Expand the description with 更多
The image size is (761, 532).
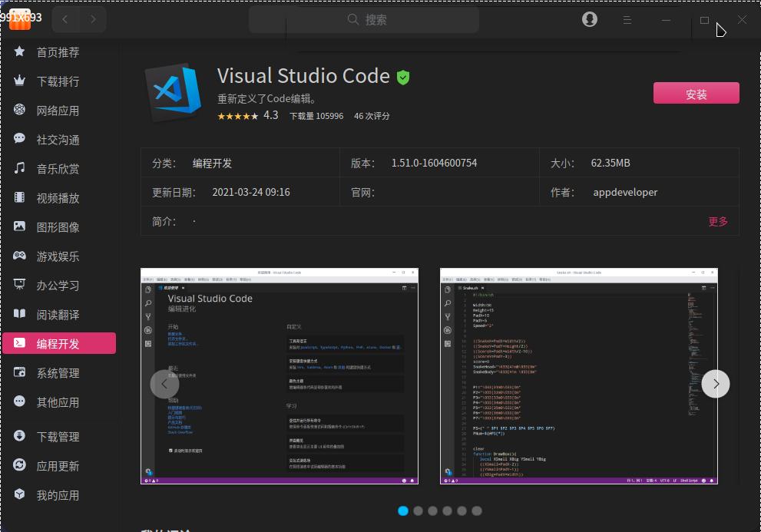pos(718,222)
